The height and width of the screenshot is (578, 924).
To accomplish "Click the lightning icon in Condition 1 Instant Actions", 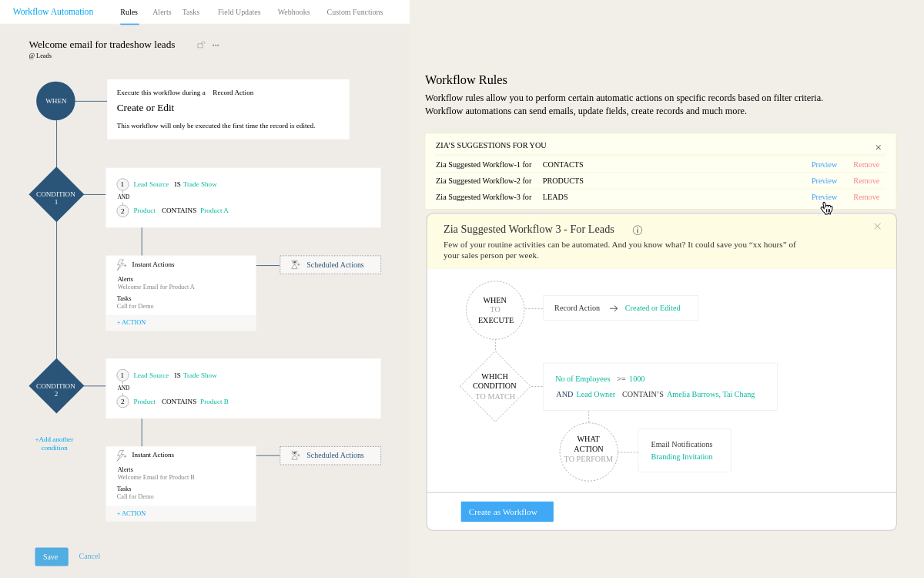I will 121,264.
